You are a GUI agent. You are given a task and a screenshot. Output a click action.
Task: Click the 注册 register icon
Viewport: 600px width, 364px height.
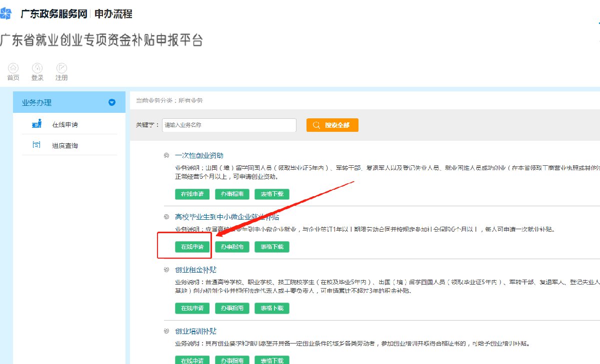pos(61,68)
